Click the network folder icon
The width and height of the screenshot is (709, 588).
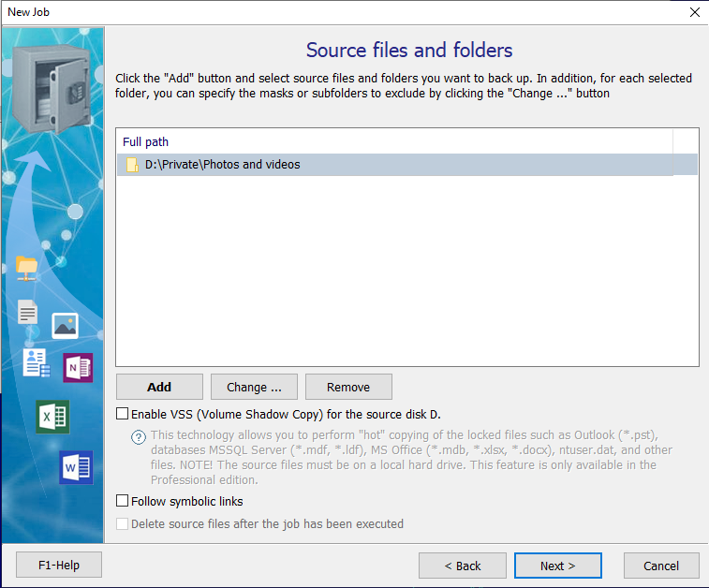point(27,268)
